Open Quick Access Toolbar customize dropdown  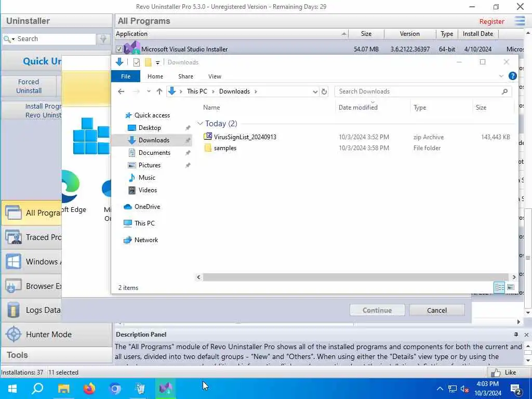click(157, 63)
